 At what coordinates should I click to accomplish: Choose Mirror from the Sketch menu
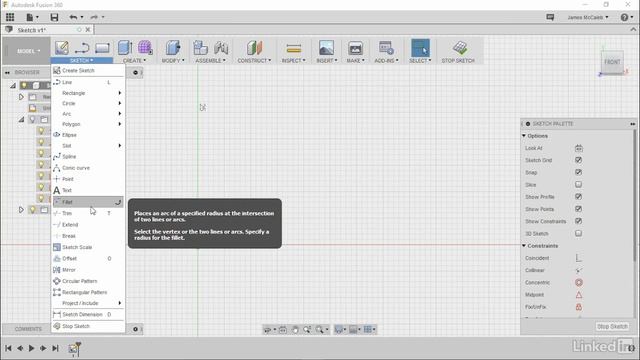pyautogui.click(x=88, y=270)
